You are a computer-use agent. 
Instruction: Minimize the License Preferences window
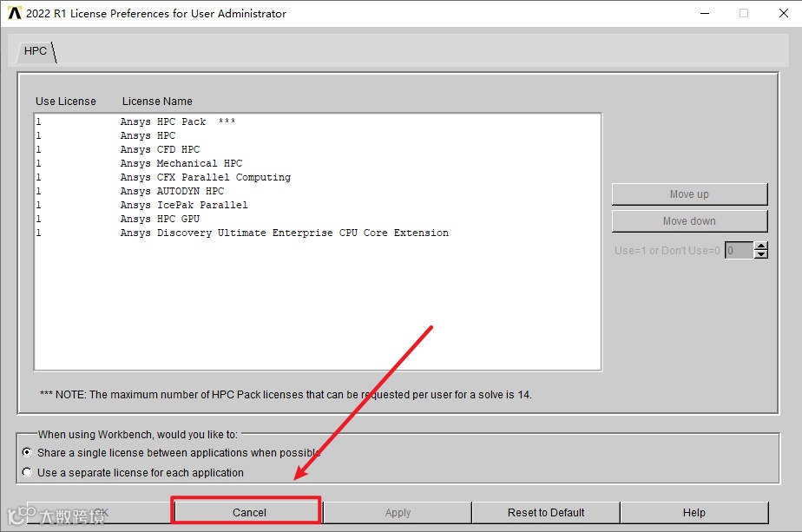click(x=705, y=13)
